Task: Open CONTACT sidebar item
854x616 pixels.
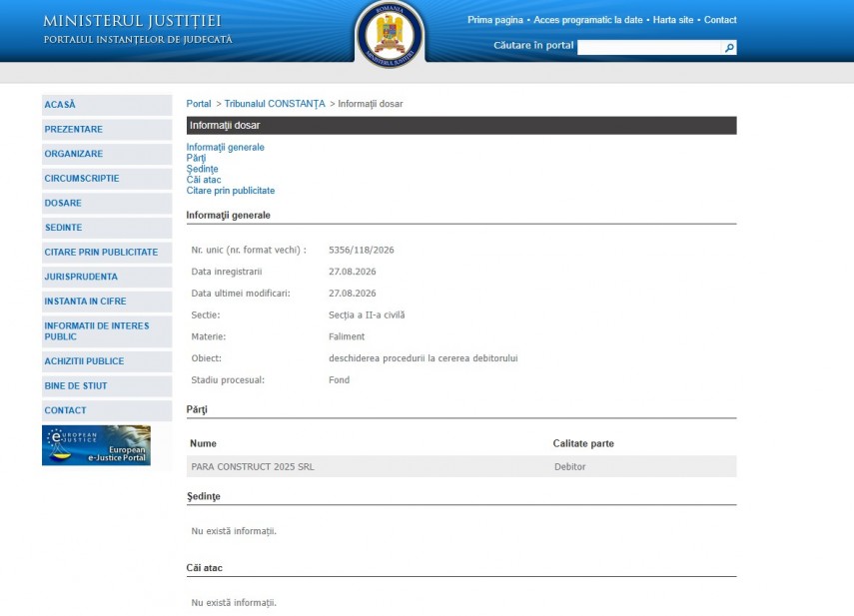Action: click(107, 410)
